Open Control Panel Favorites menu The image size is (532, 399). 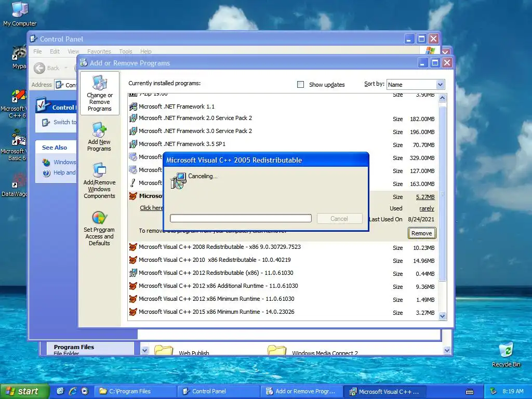[x=99, y=51]
